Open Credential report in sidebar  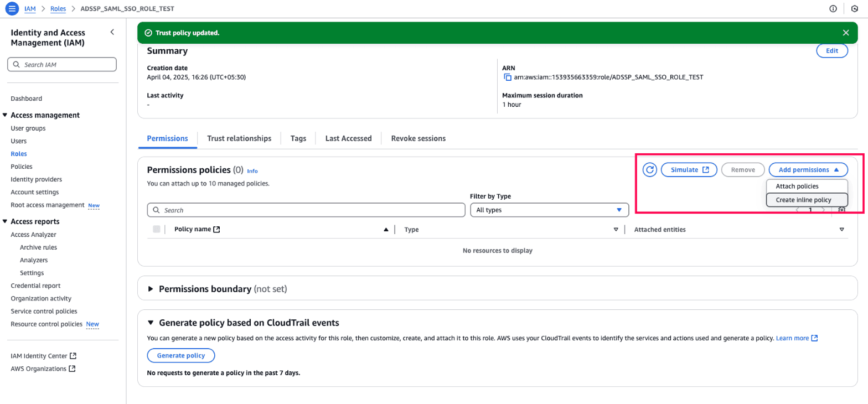(35, 286)
